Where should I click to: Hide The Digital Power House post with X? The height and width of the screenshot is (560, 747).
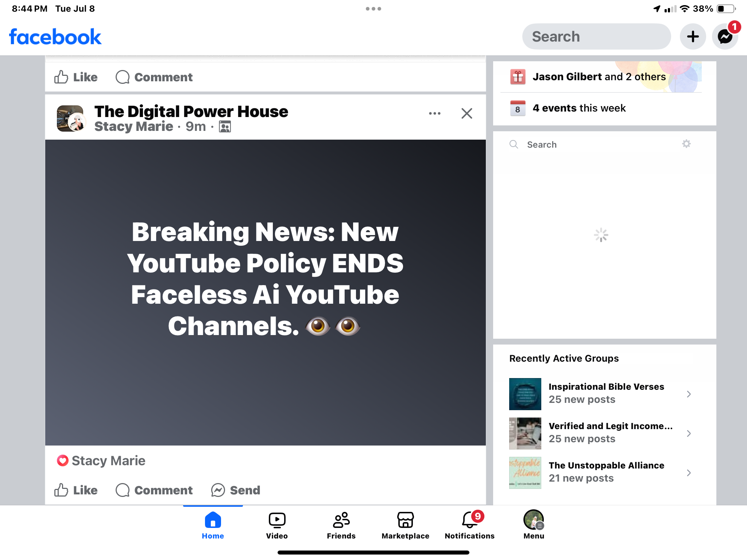click(x=467, y=113)
